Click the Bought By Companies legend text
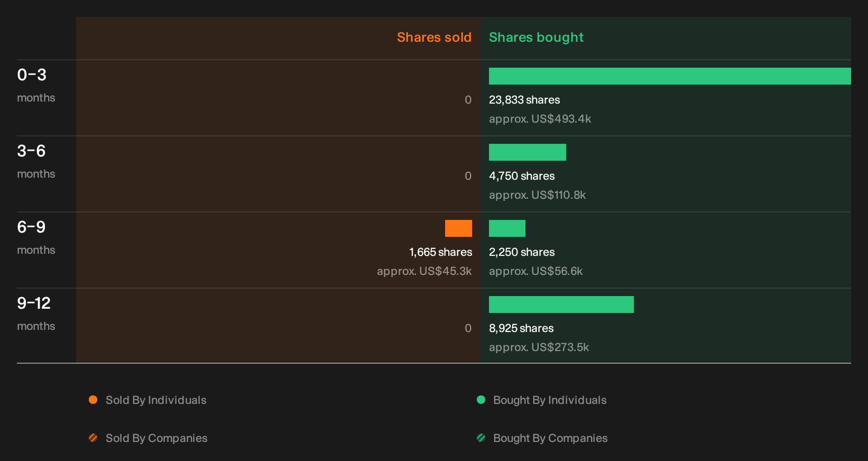The width and height of the screenshot is (868, 461). (550, 438)
